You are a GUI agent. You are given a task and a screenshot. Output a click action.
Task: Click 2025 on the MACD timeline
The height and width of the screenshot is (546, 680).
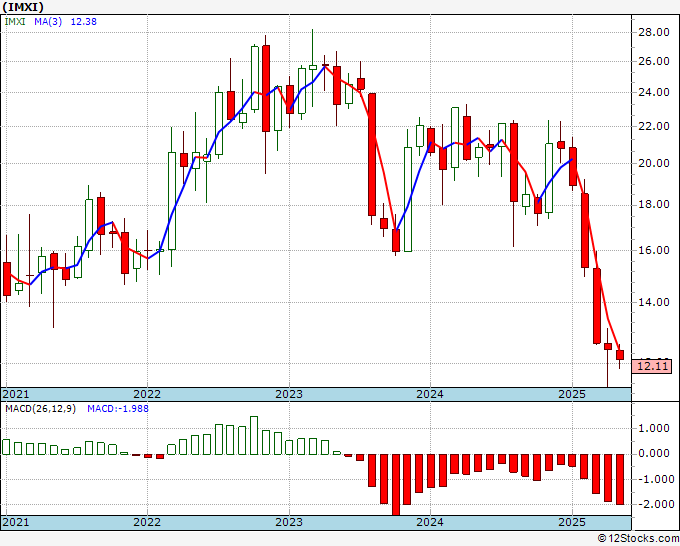[x=572, y=522]
